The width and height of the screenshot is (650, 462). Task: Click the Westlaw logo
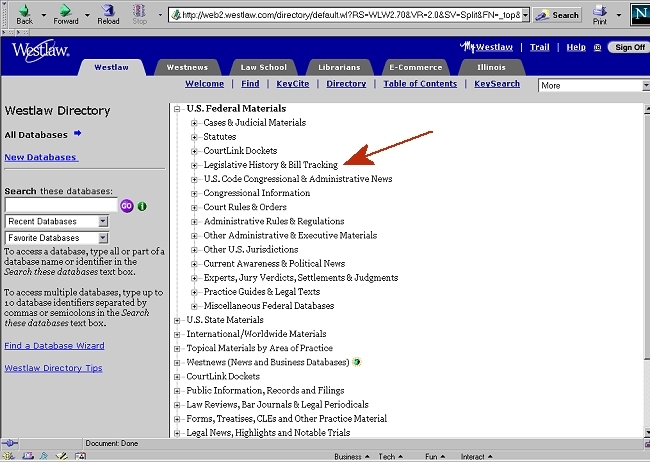[x=40, y=51]
